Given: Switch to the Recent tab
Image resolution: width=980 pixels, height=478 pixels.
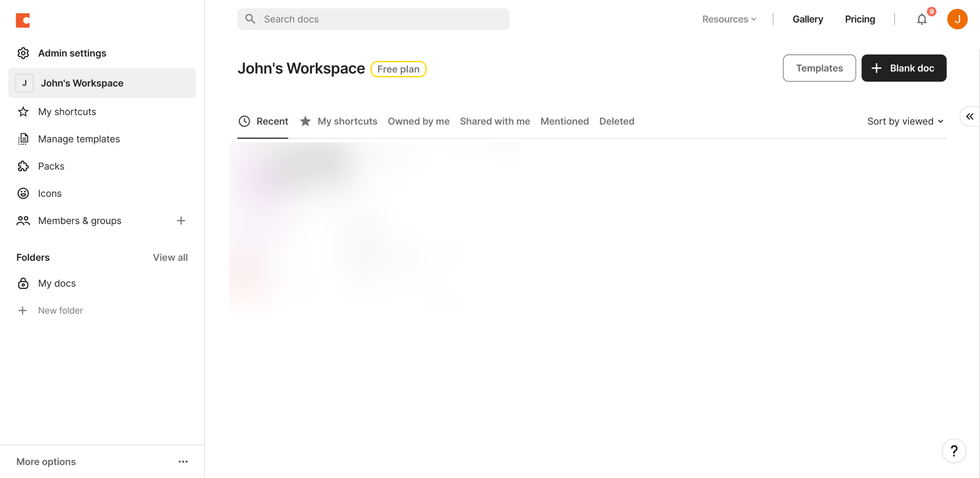Looking at the screenshot, I should 263,121.
